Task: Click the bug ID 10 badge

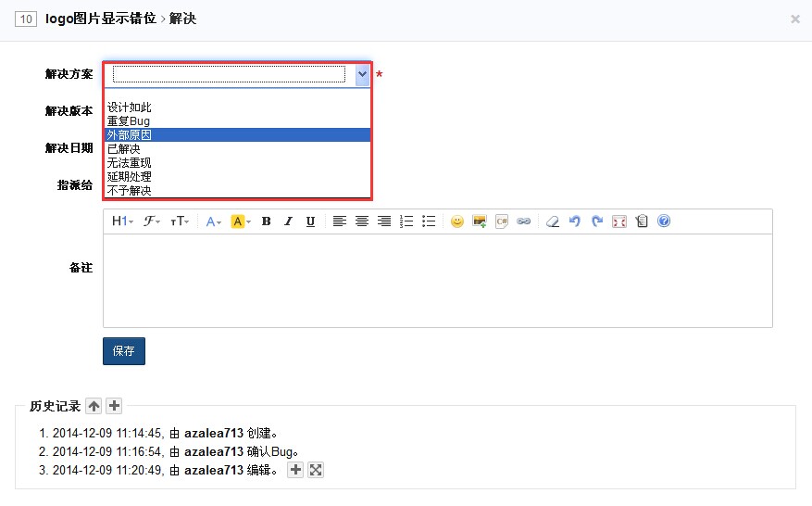Action: 26,19
